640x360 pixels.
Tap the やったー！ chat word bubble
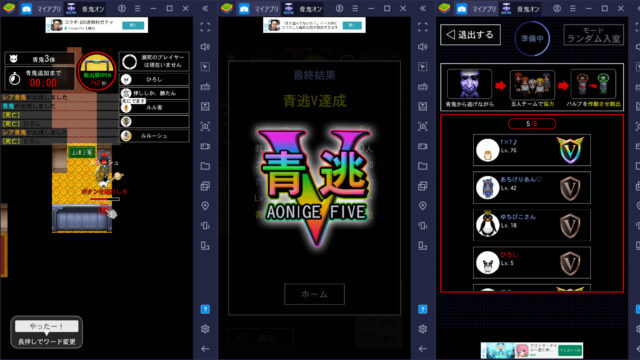[47, 326]
